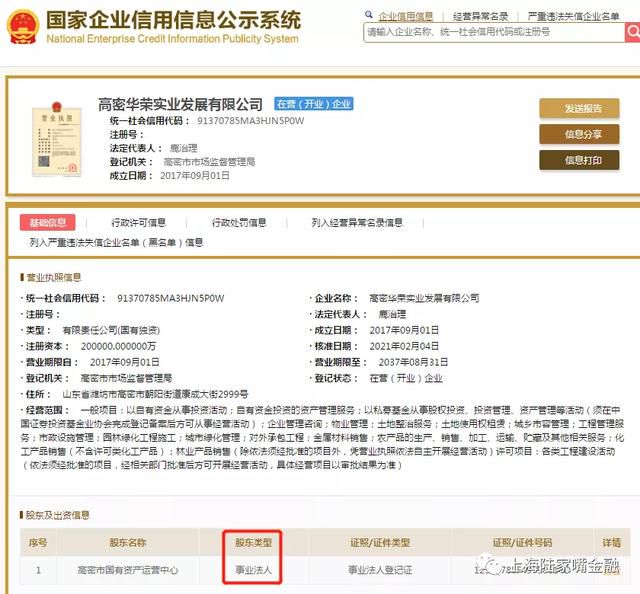Click the magnifier icon beside 企业信用信息
Viewport: 640px width, 594px height.
pyautogui.click(x=369, y=15)
